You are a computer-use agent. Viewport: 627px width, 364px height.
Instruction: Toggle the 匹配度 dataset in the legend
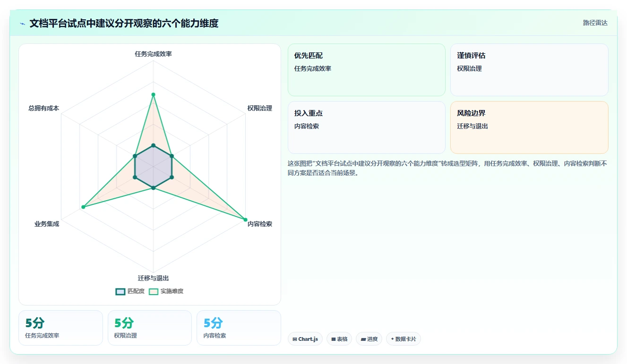[x=130, y=291]
